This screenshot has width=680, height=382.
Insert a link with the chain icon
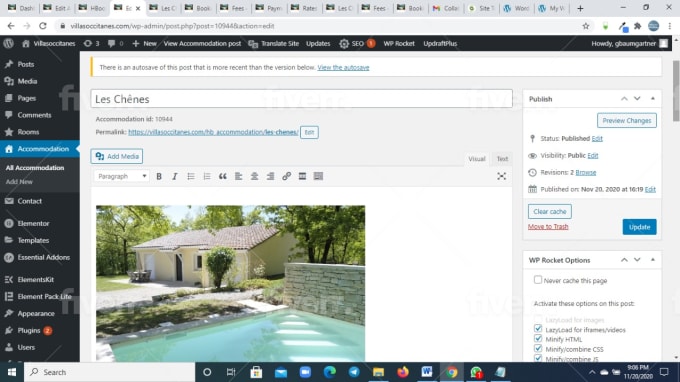click(286, 176)
